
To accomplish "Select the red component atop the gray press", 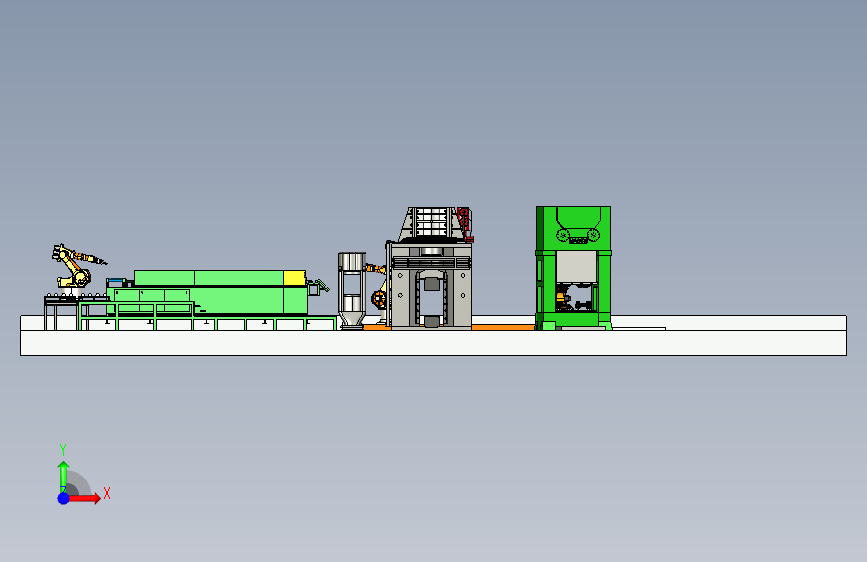I will [x=464, y=223].
